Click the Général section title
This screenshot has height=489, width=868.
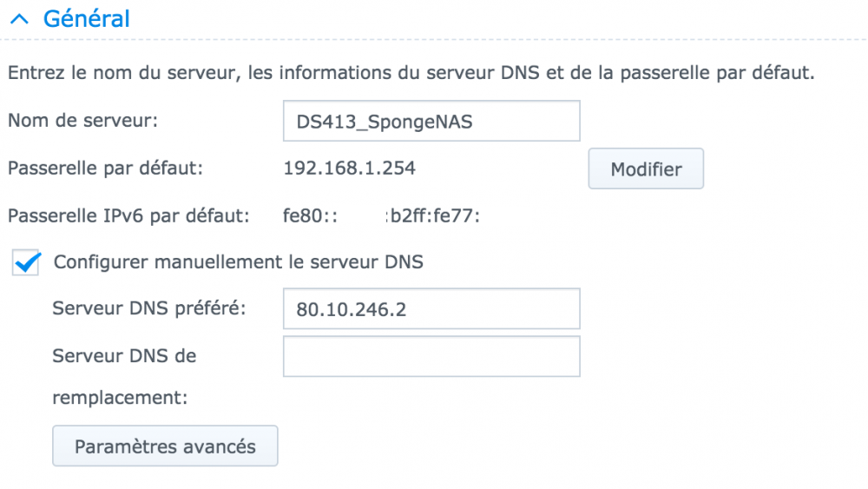tap(86, 18)
